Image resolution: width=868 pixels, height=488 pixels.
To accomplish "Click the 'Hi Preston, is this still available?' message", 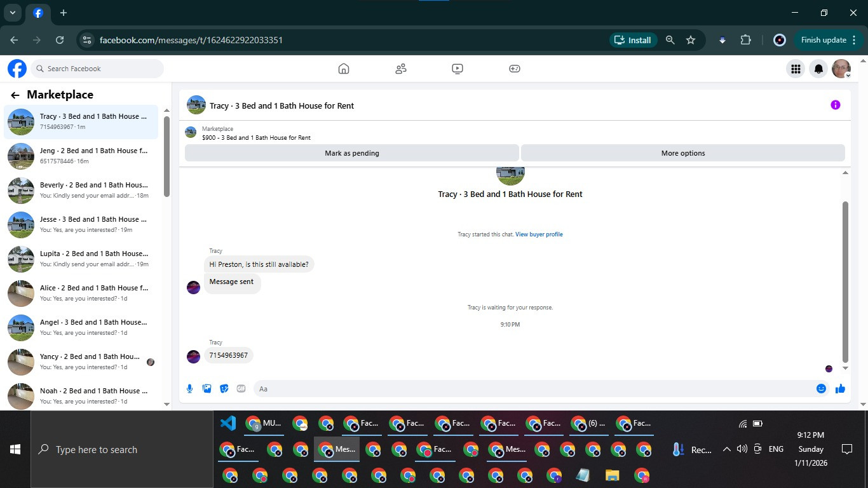I will tap(259, 264).
